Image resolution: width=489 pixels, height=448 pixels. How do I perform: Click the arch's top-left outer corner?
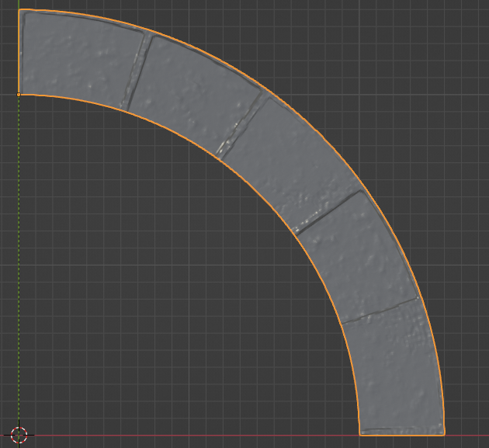(19, 10)
